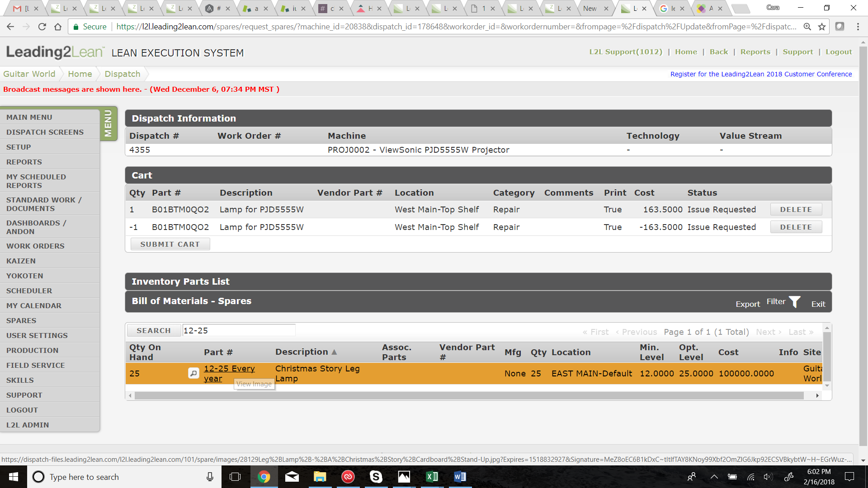Open the 12-25 Every year part link
This screenshot has height=488, width=868.
tap(229, 374)
